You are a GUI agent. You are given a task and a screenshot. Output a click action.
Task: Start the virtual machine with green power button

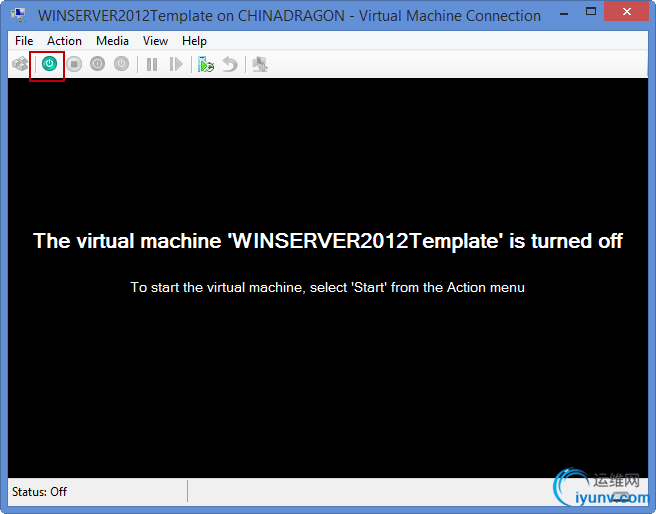pyautogui.click(x=49, y=64)
